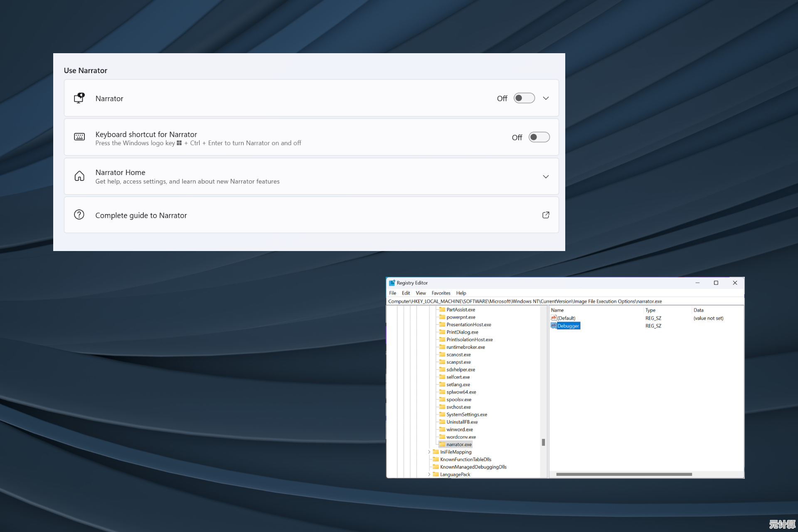Turn on the keyboard shortcut for Narrator toggle
Viewport: 798px width, 532px height.
pyautogui.click(x=539, y=137)
